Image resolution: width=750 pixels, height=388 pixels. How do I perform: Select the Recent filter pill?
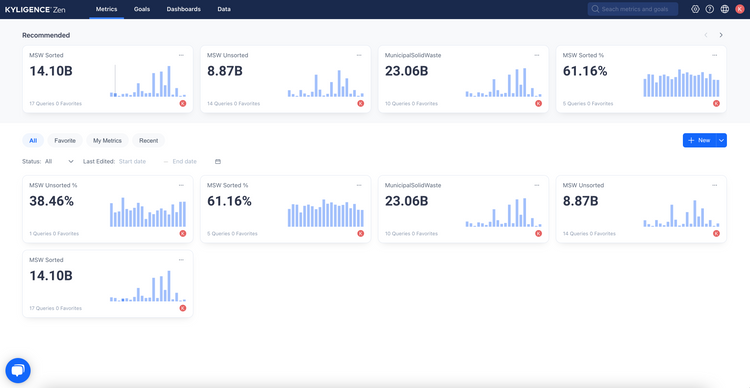click(149, 141)
